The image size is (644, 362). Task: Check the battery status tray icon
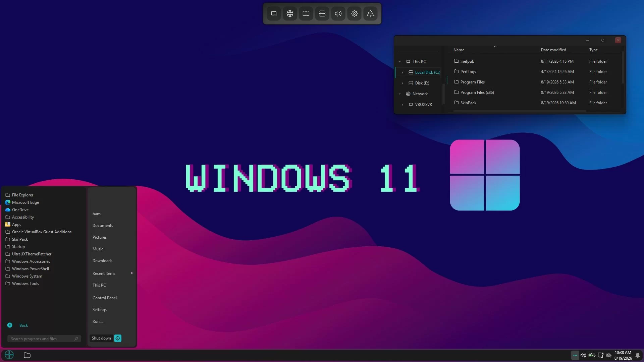click(592, 355)
